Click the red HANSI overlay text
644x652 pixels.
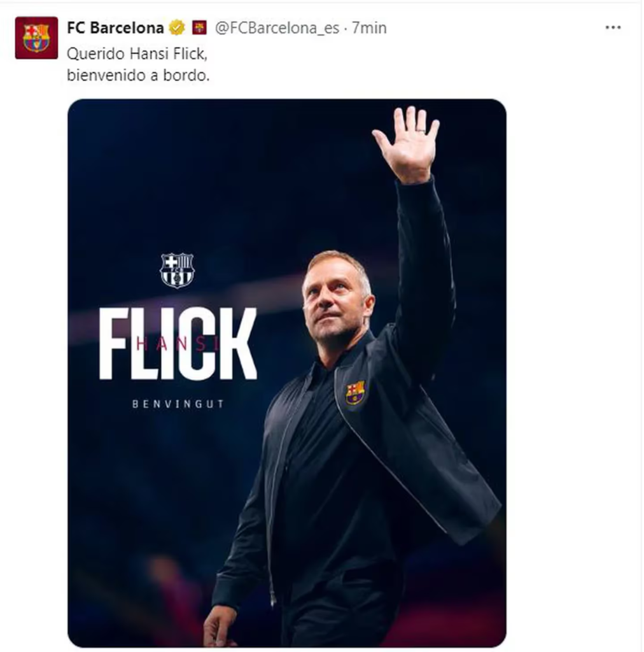point(178,344)
